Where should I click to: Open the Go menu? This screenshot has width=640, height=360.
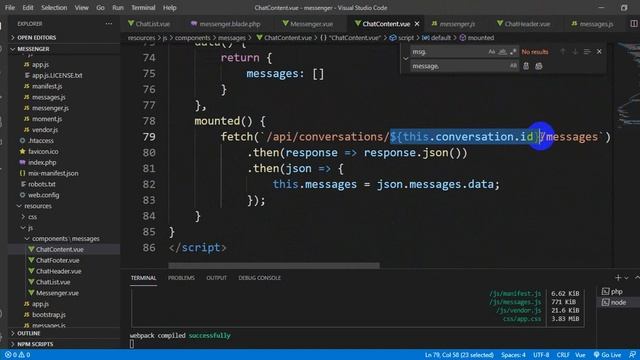pos(100,8)
